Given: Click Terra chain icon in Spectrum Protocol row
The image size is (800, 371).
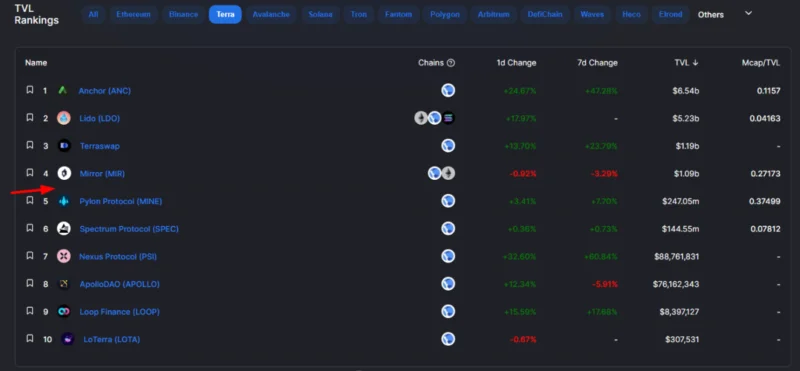Looking at the screenshot, I should (x=448, y=228).
